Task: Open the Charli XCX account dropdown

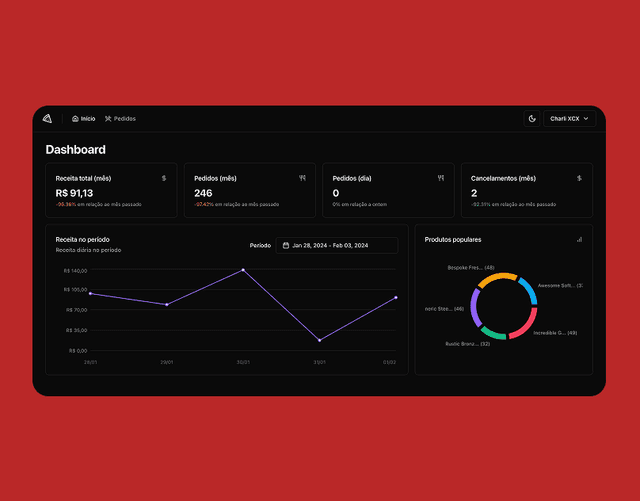Action: [569, 119]
